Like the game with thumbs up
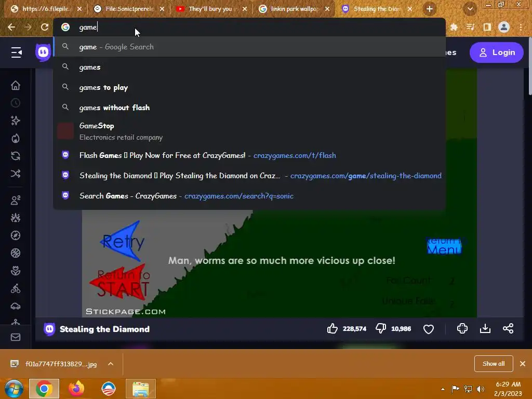532x399 pixels. (x=332, y=328)
